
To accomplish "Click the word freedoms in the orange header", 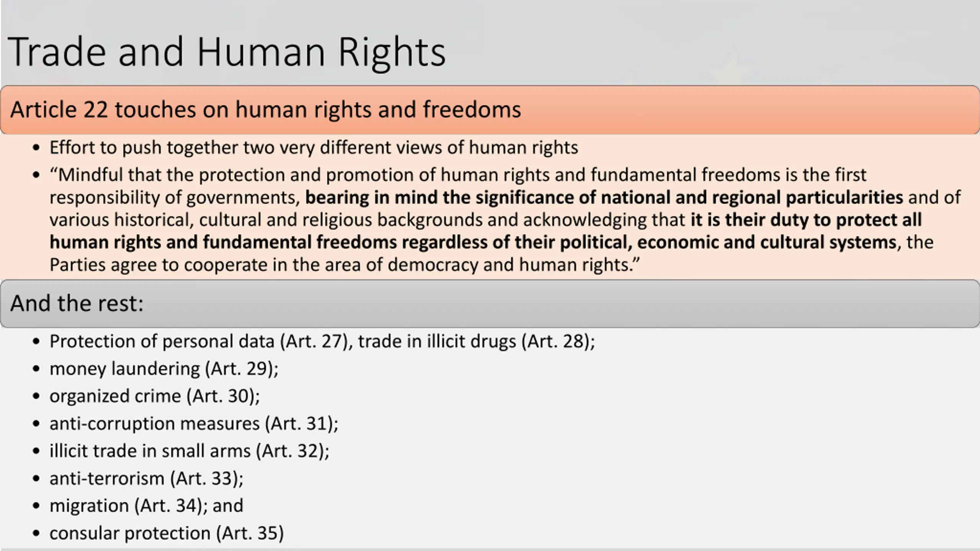I will coord(472,109).
